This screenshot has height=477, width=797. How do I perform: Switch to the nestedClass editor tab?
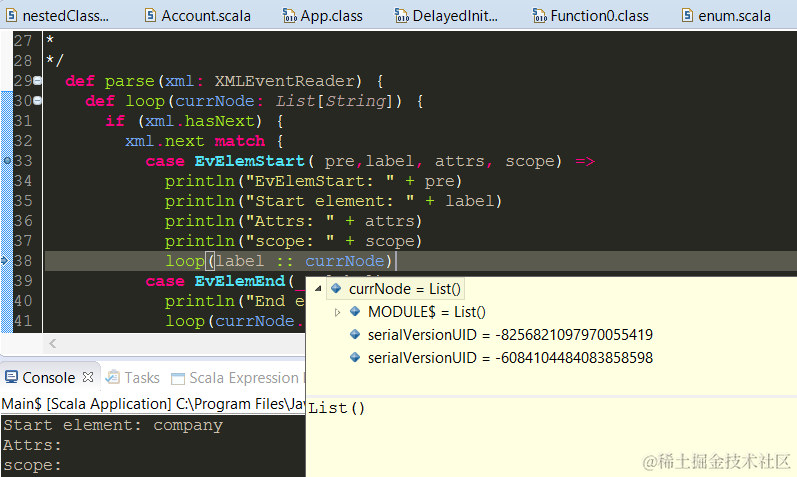57,16
